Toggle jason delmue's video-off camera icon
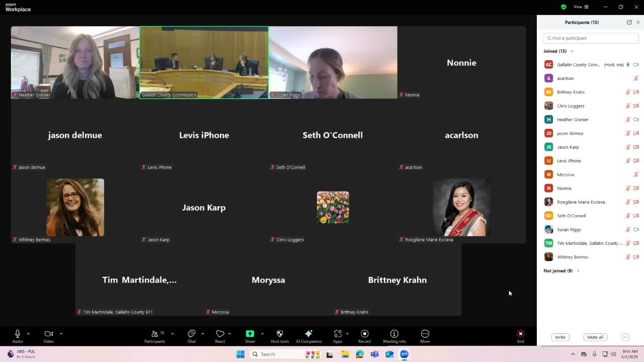The width and height of the screenshot is (644, 362). 636,133
